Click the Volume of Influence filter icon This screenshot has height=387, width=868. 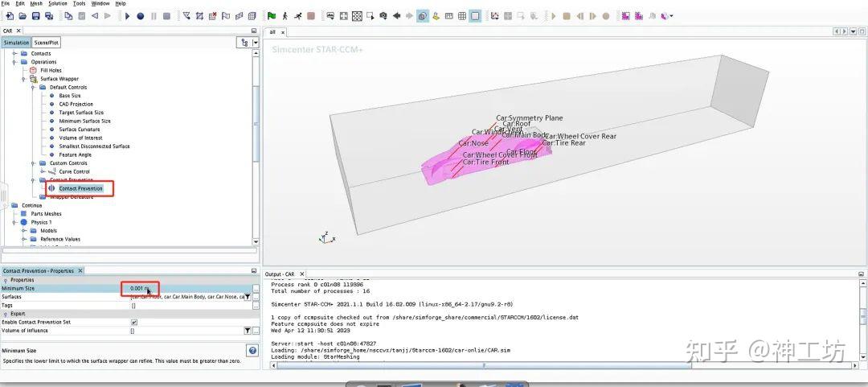[x=248, y=331]
